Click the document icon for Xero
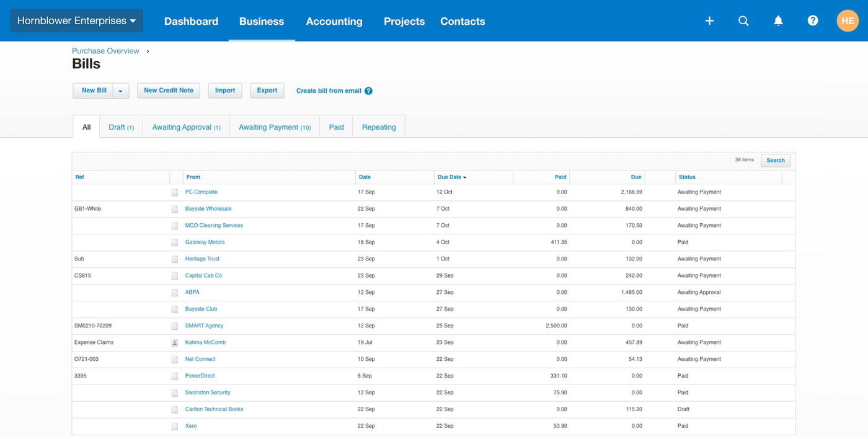This screenshot has width=868, height=439. [175, 427]
